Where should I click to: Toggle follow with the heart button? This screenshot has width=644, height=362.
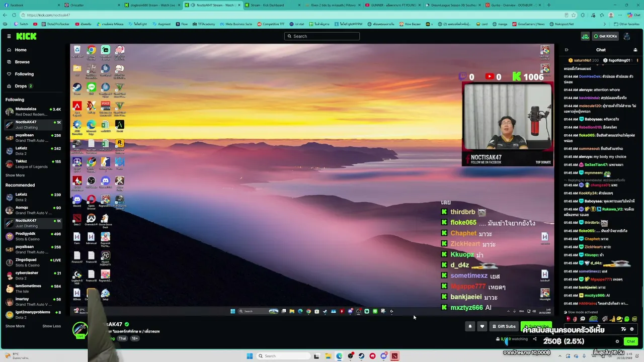(482, 326)
